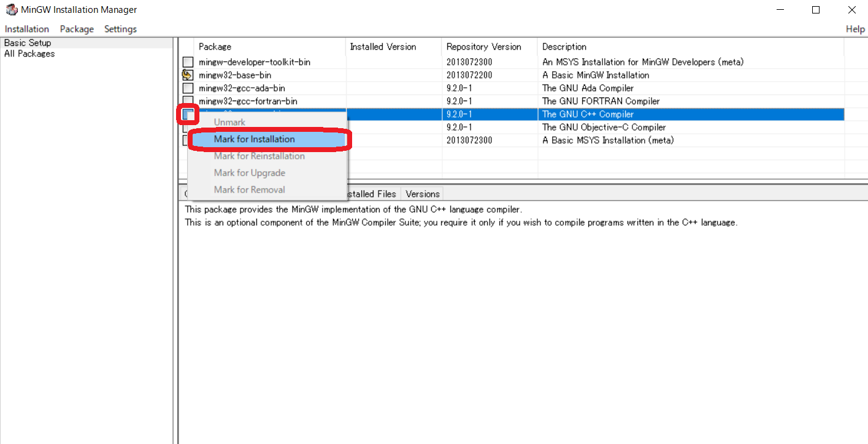Minimize the MinGW Installation Manager window
Screen dimensions: 868x444
[780, 10]
